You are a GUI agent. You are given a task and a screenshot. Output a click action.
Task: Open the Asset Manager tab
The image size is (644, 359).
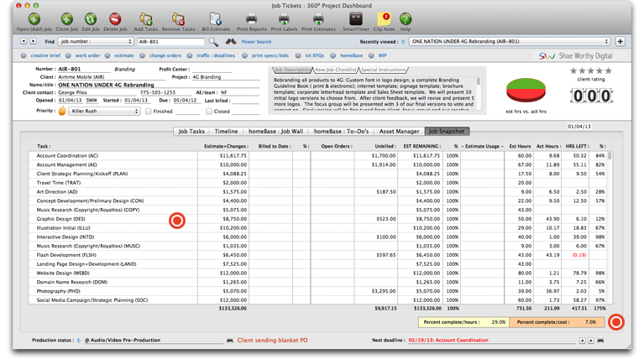click(399, 132)
